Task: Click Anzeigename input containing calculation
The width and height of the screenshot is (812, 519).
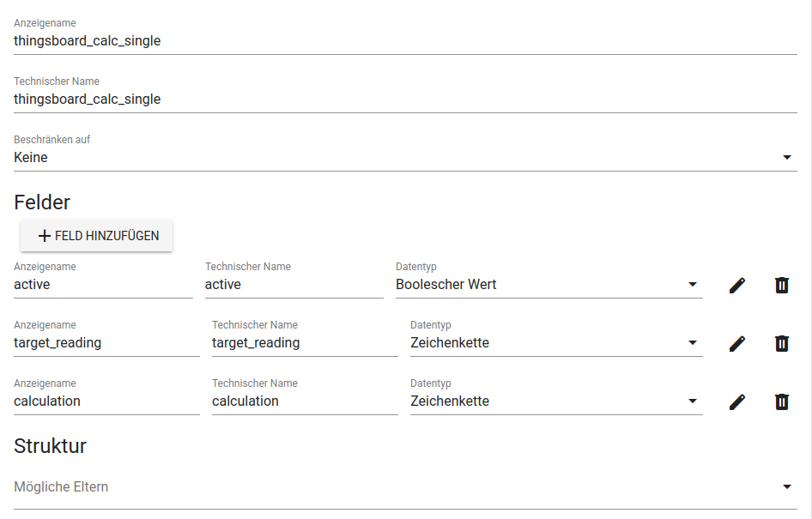Action: click(x=106, y=401)
